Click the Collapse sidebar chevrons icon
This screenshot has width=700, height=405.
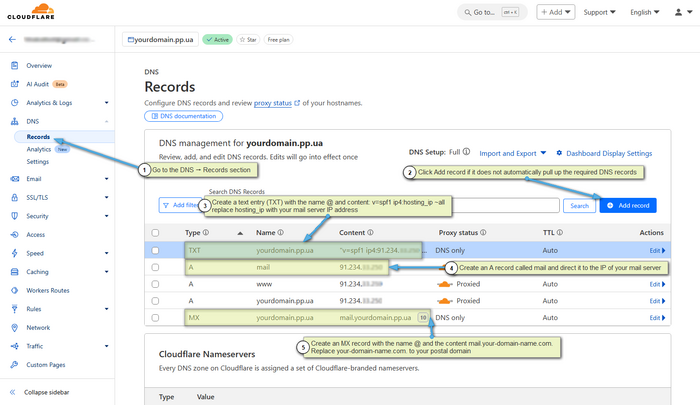[x=12, y=392]
